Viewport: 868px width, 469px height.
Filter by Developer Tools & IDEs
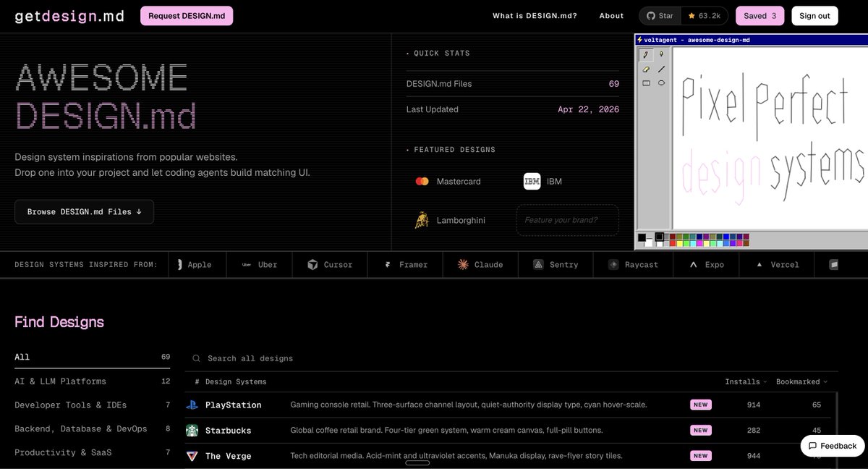pyautogui.click(x=92, y=405)
